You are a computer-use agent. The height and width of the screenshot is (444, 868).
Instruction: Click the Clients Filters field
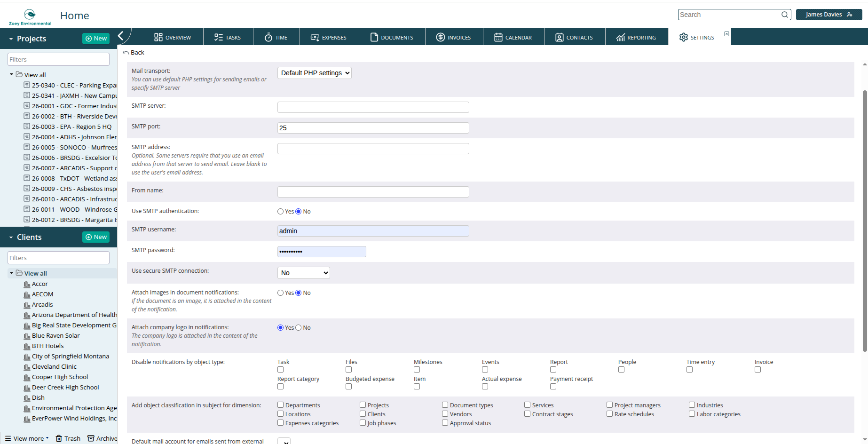click(58, 258)
